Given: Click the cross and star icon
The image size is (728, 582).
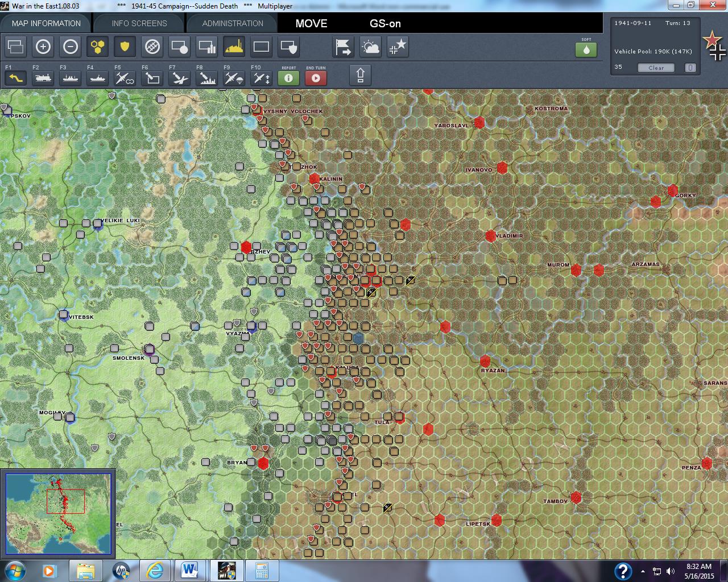Looking at the screenshot, I should tap(398, 47).
